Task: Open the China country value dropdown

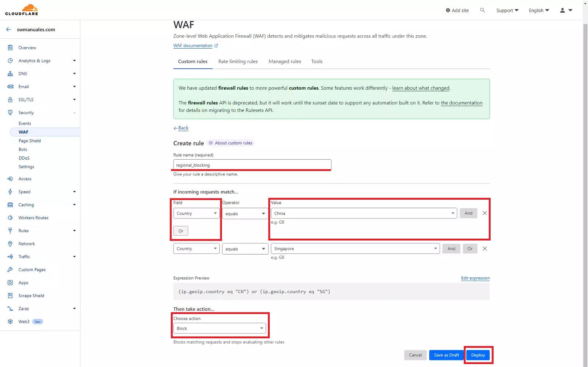Action: click(363, 213)
